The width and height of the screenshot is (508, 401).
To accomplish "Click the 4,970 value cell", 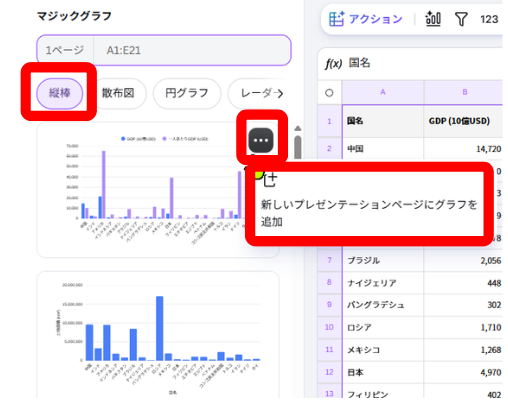I will 463,372.
